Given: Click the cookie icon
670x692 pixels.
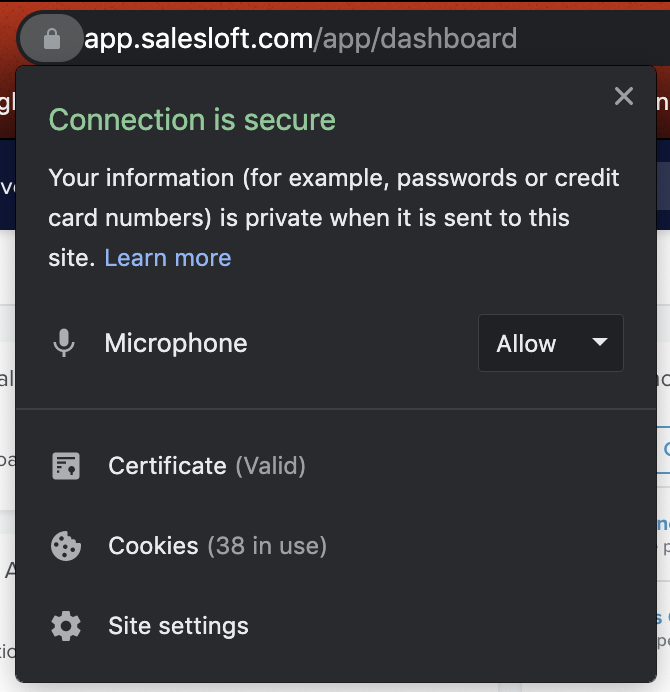Looking at the screenshot, I should click(66, 546).
